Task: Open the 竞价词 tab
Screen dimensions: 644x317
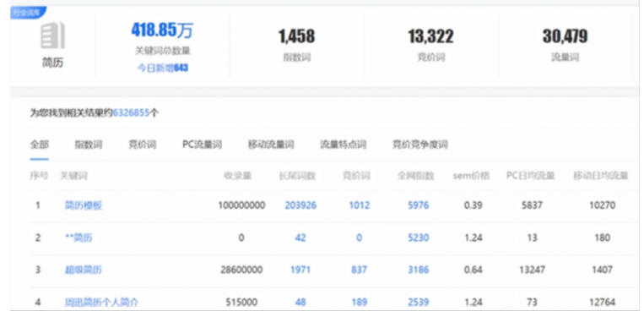Action: [x=142, y=145]
